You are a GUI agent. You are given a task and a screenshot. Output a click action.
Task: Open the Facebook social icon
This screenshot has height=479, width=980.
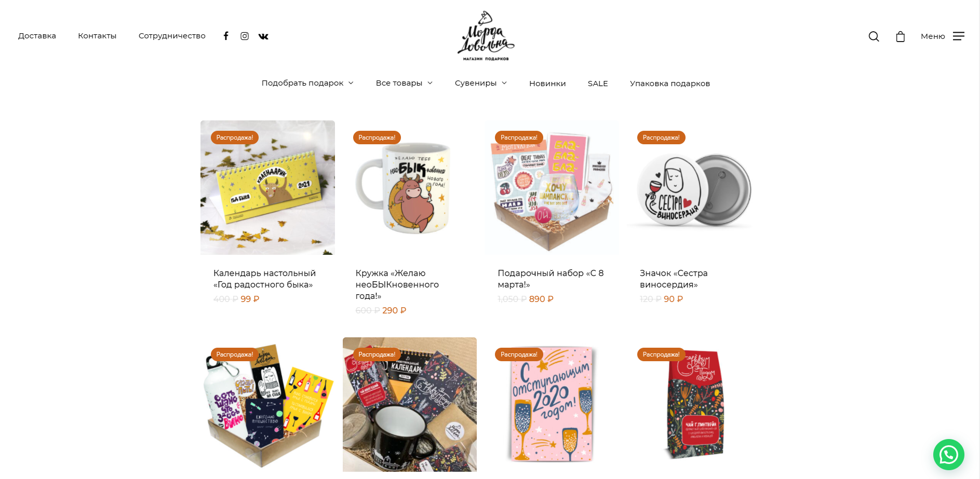tap(226, 36)
